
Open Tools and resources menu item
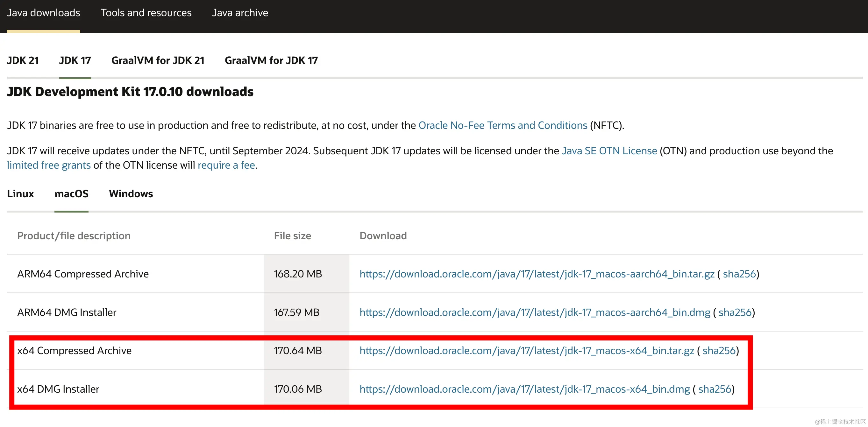(146, 13)
